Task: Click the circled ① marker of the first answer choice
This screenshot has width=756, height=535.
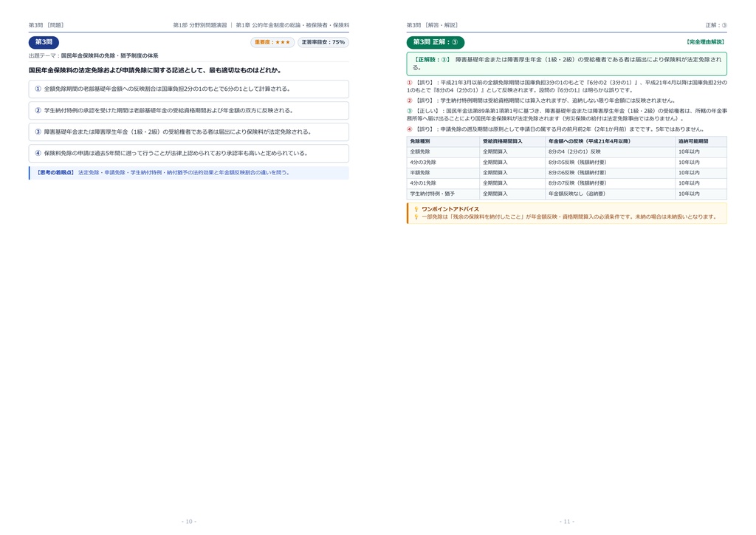Action: (x=38, y=89)
